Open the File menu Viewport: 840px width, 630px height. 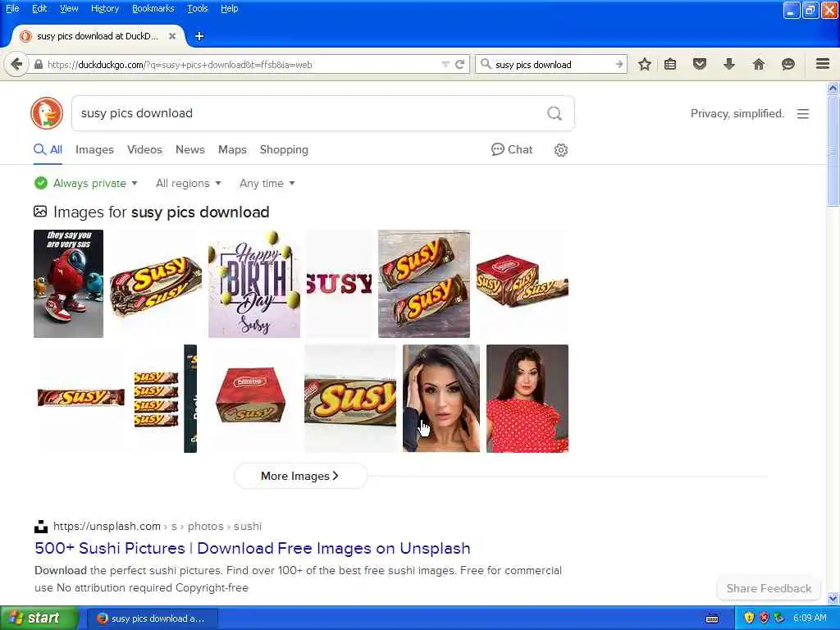pyautogui.click(x=12, y=8)
